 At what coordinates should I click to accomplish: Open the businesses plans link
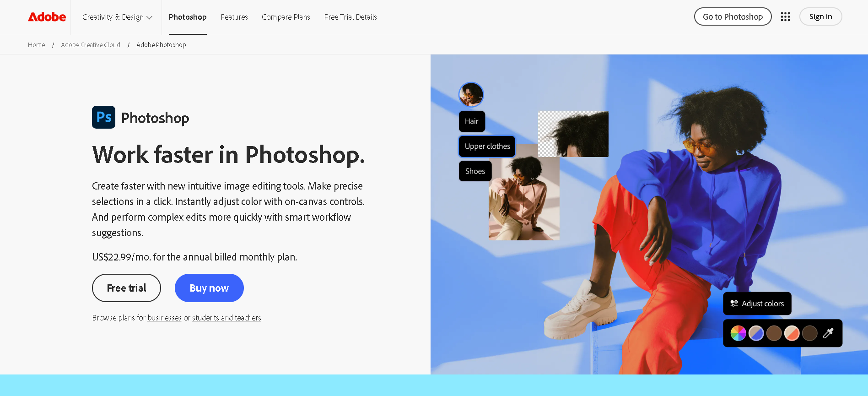(164, 318)
